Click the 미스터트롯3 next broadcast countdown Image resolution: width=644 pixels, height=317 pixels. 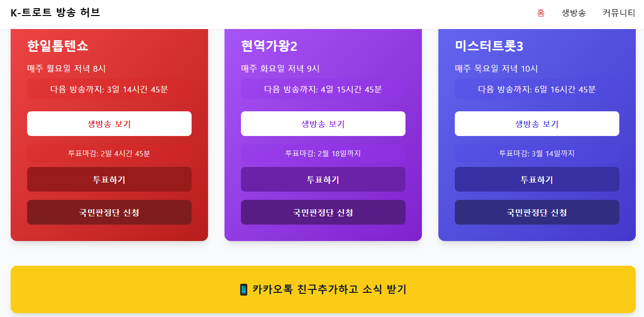(x=537, y=89)
